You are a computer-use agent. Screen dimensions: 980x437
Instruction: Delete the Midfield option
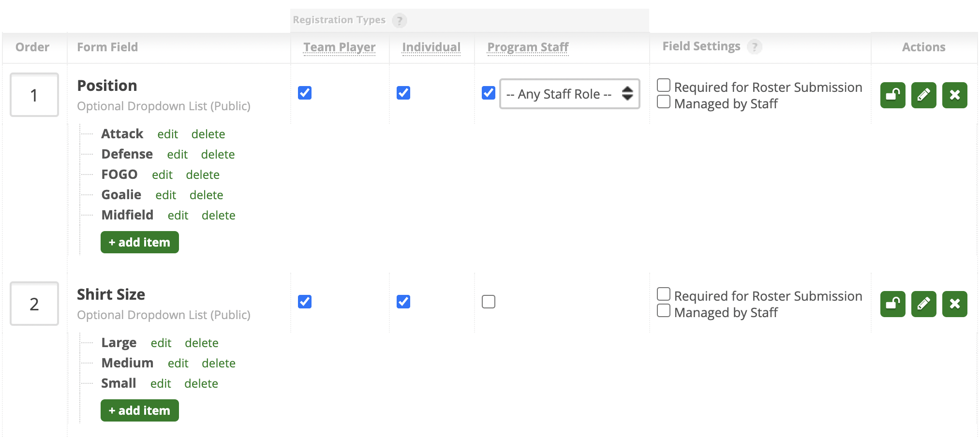tap(219, 216)
